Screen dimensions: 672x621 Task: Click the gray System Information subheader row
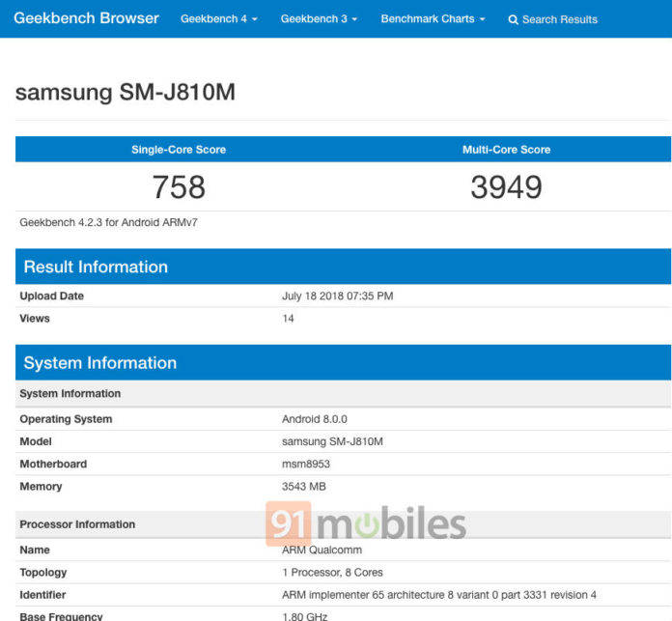click(x=344, y=394)
